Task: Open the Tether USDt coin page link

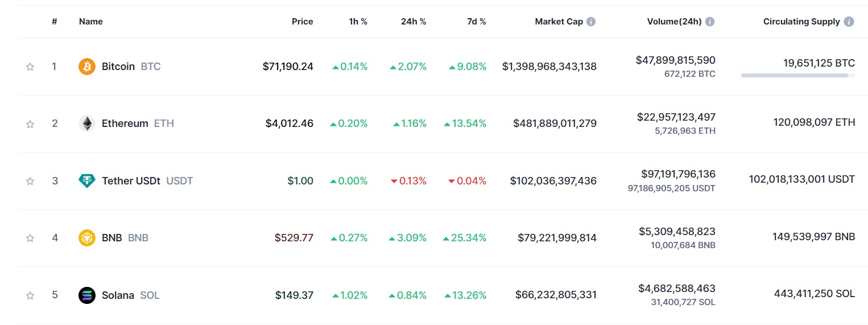Action: [x=136, y=181]
